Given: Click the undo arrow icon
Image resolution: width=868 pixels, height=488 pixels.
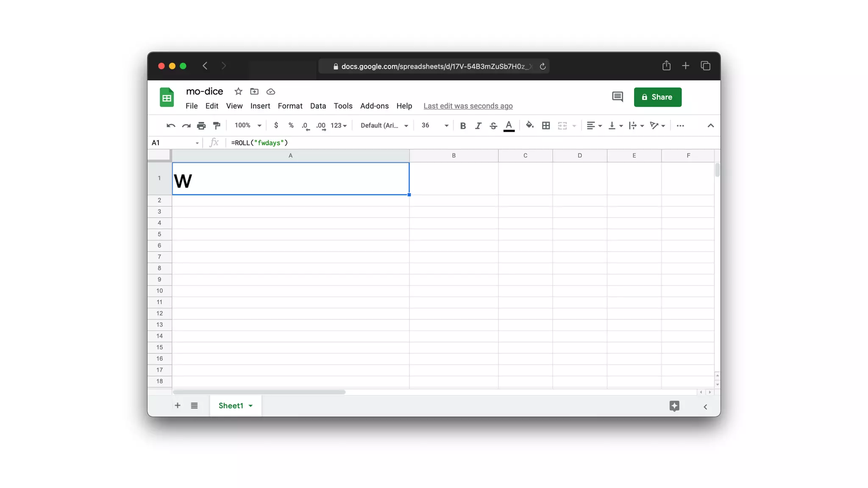Looking at the screenshot, I should pyautogui.click(x=171, y=125).
